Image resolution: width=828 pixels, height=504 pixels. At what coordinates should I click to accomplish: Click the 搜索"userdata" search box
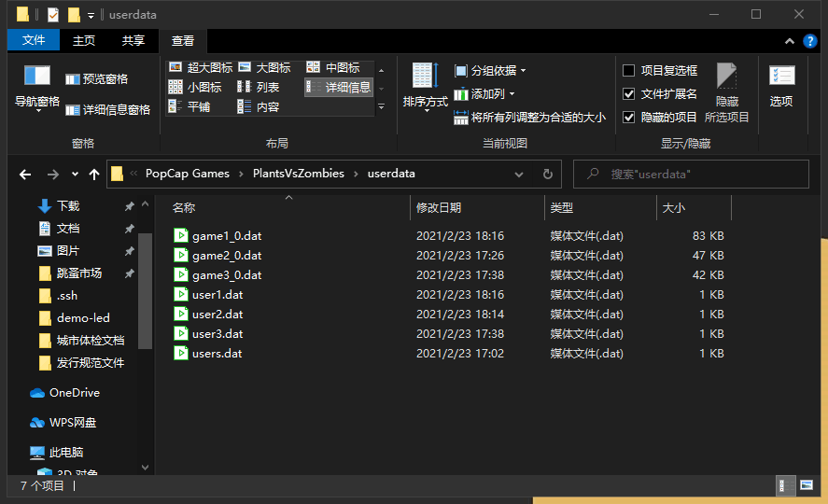tap(691, 175)
